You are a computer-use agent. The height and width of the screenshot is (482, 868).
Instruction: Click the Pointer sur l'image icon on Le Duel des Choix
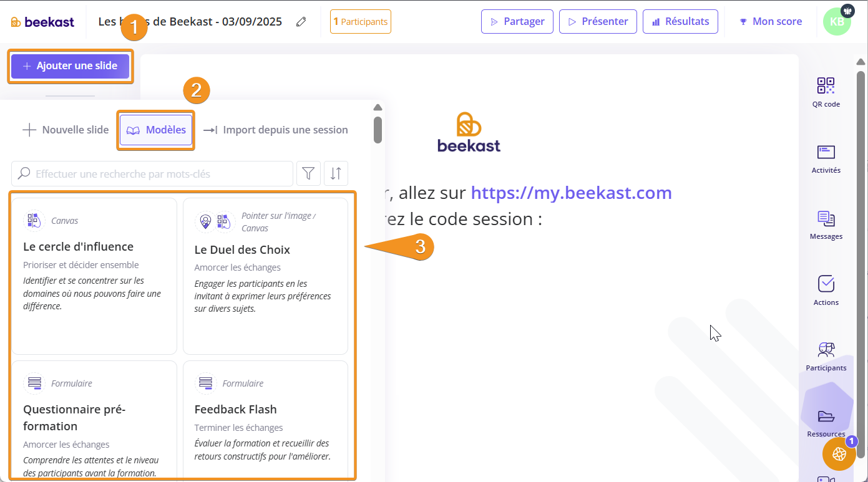coord(205,221)
